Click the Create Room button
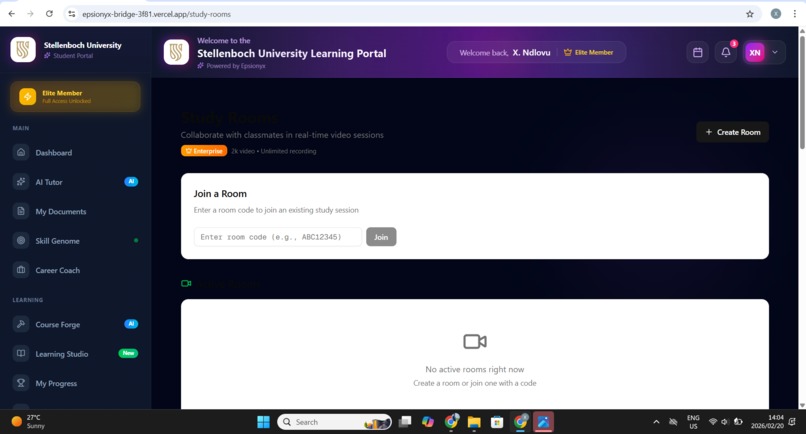The height and width of the screenshot is (434, 806). (732, 132)
